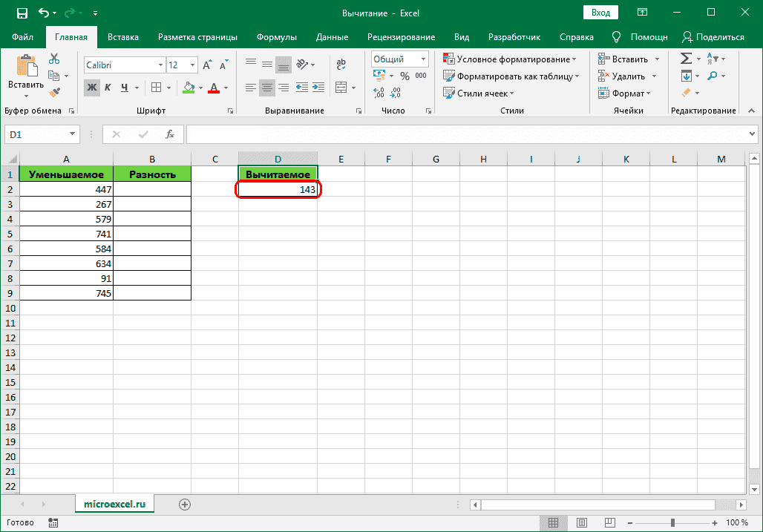
Task: Click the Вход sign-in button
Action: coord(601,13)
